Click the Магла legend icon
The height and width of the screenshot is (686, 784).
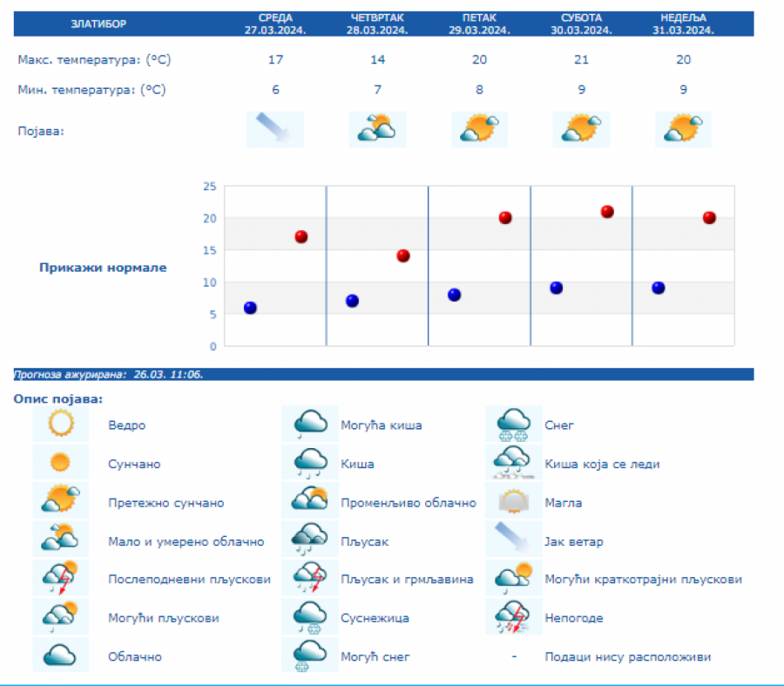(513, 502)
